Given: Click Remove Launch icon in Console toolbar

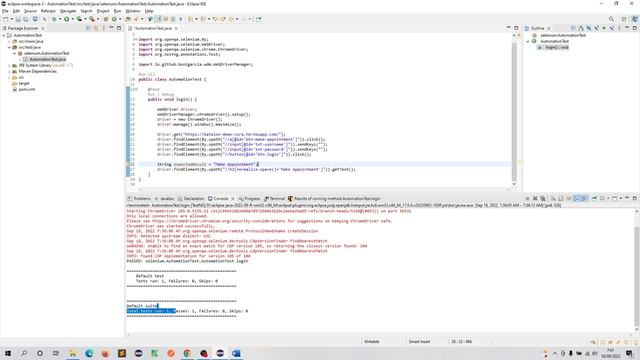Looking at the screenshot, I should (x=535, y=198).
